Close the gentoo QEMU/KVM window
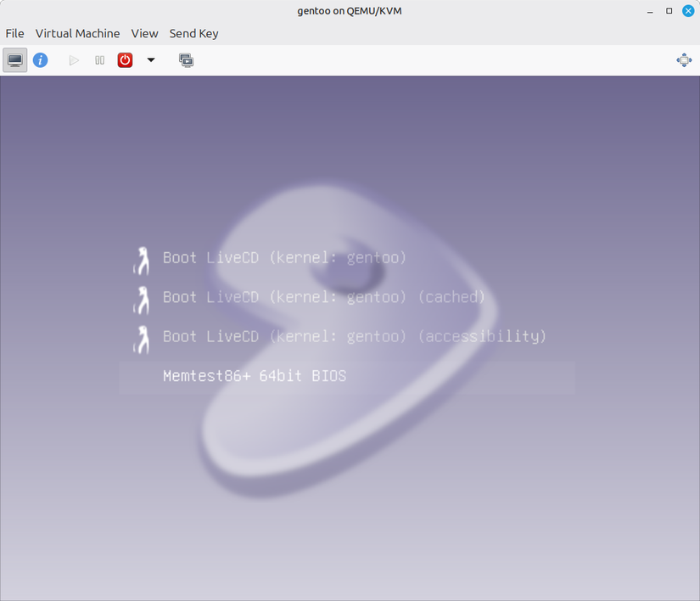Viewport: 700px width, 601px height. tap(688, 11)
